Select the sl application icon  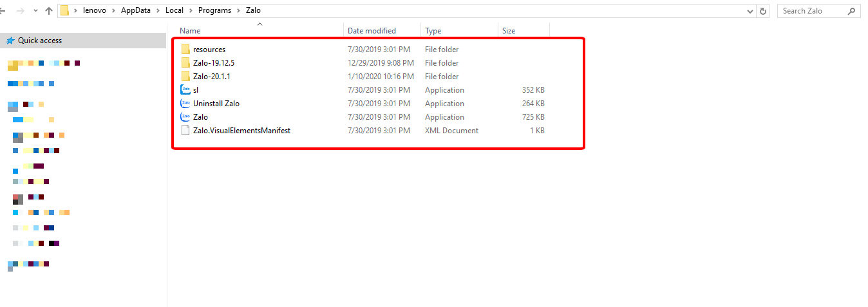pyautogui.click(x=185, y=90)
